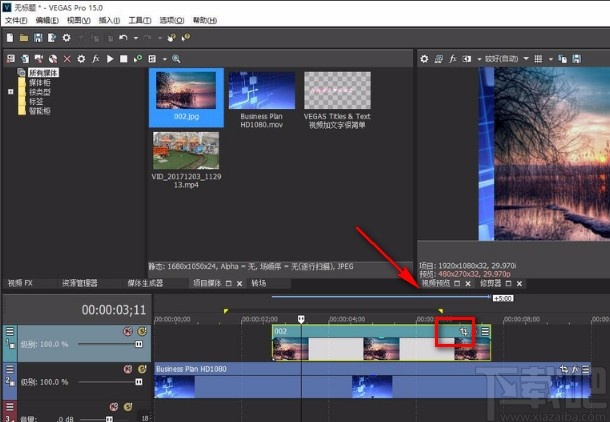The image size is (610, 422).
Task: Click the New project icon in main toolbar
Action: pyautogui.click(x=10, y=38)
